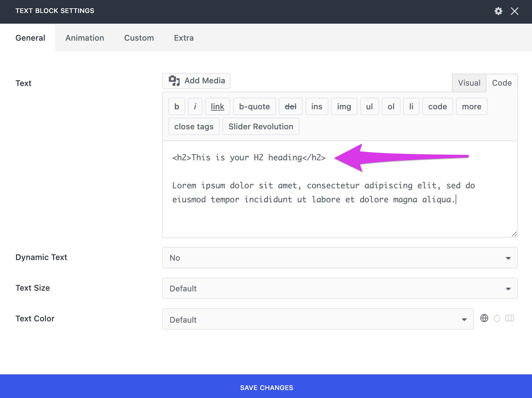The image size is (532, 398).
Task: Grab the editor resize handle corner
Action: pos(514,234)
